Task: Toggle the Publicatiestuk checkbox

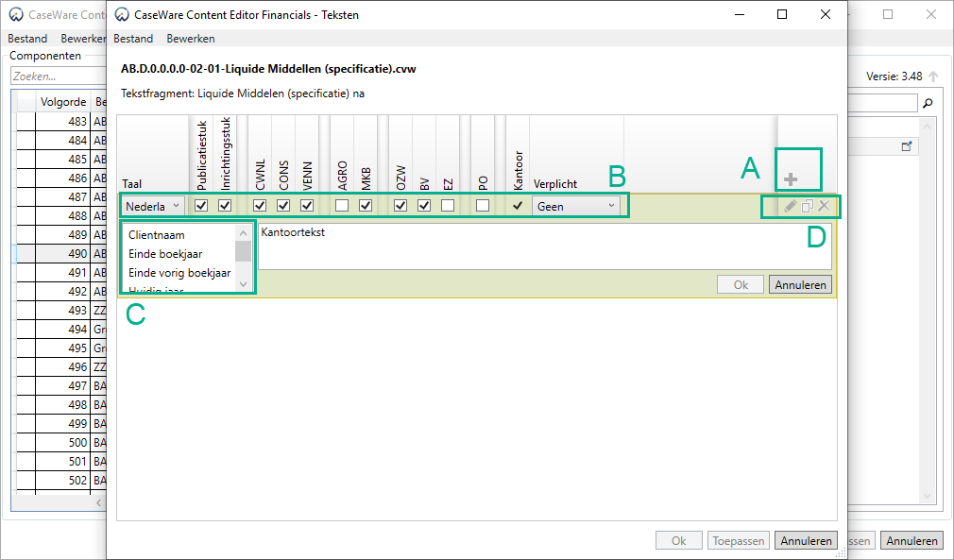Action: (x=201, y=206)
